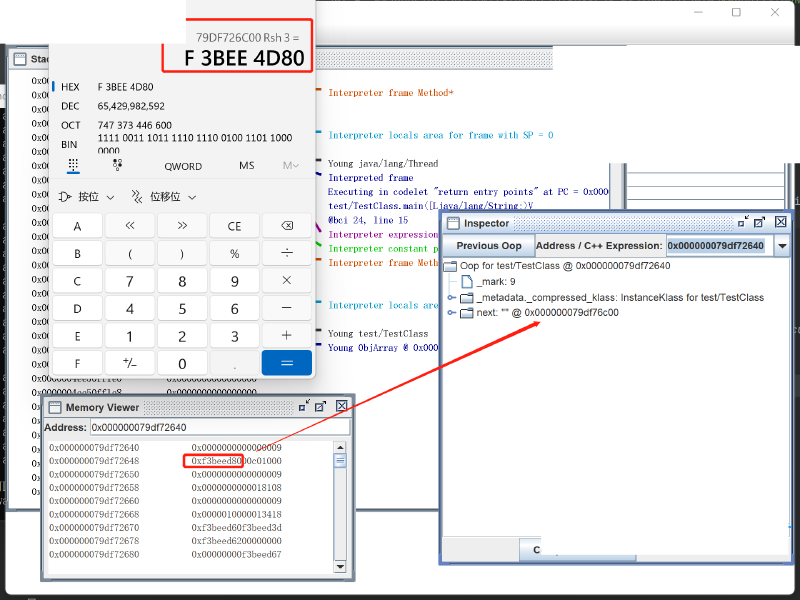Maximize the Inspector internal frame
This screenshot has width=800, height=600.
pyautogui.click(x=760, y=223)
